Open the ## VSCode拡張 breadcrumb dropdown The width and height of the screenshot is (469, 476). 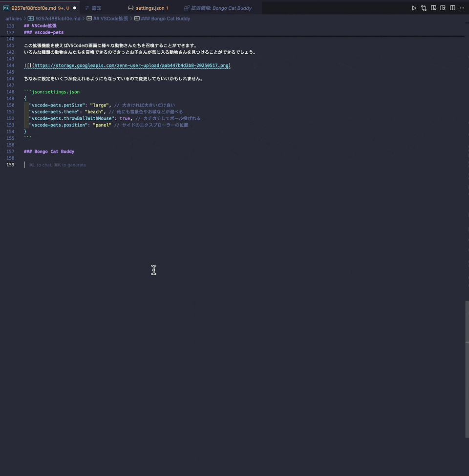click(x=110, y=19)
